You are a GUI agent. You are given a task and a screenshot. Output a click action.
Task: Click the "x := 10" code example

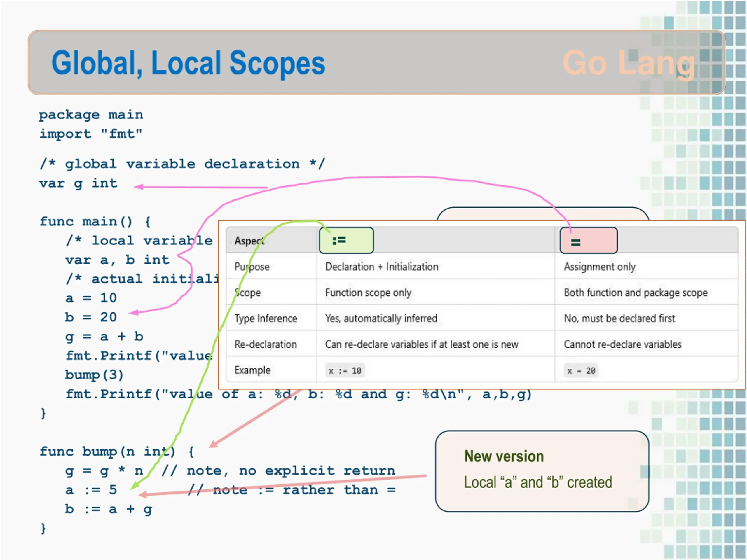click(x=345, y=371)
